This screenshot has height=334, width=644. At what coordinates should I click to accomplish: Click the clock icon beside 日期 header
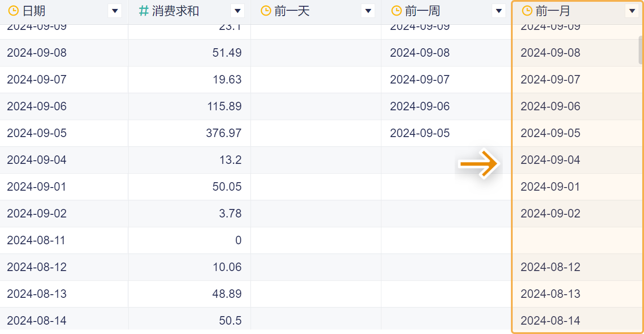tap(14, 11)
